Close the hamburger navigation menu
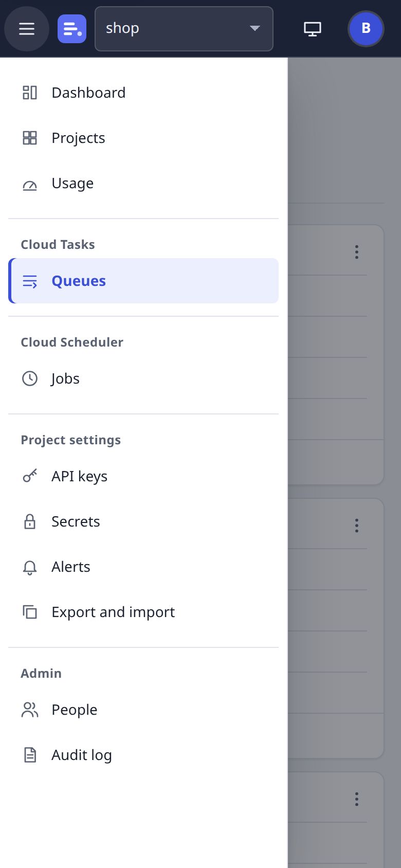This screenshot has width=401, height=868. [x=27, y=29]
